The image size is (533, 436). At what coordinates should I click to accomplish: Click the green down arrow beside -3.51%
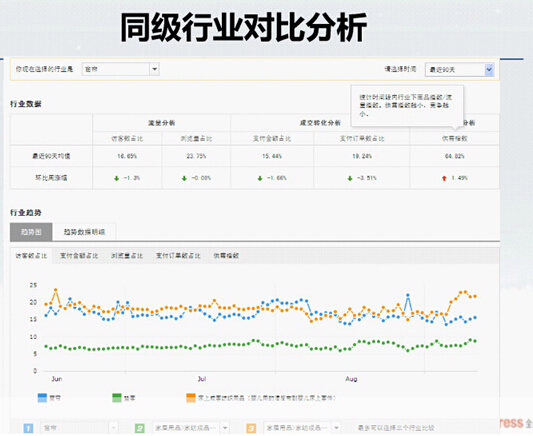(x=350, y=178)
